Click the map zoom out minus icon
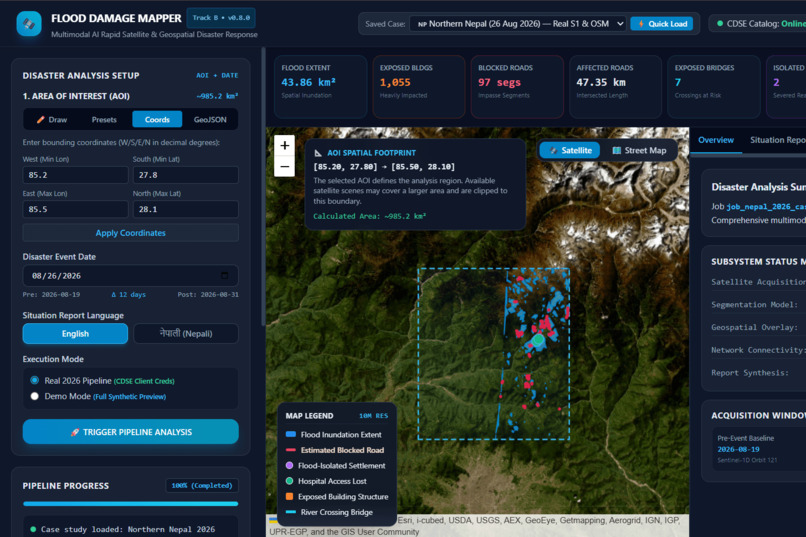806x537 pixels. click(284, 166)
